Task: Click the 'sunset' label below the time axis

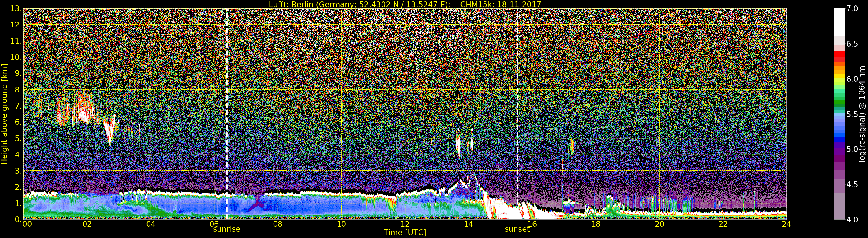Action: tap(517, 229)
